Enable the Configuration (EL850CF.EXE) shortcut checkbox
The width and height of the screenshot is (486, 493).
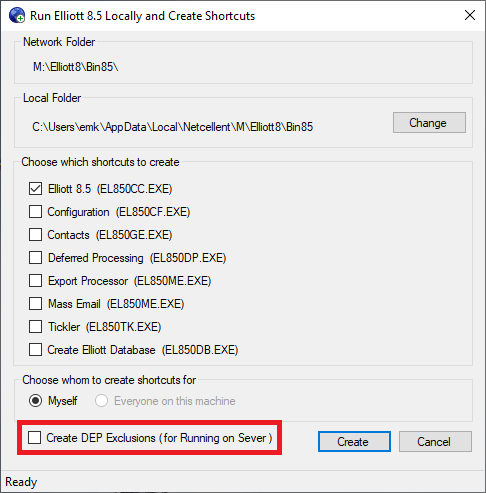click(x=35, y=212)
